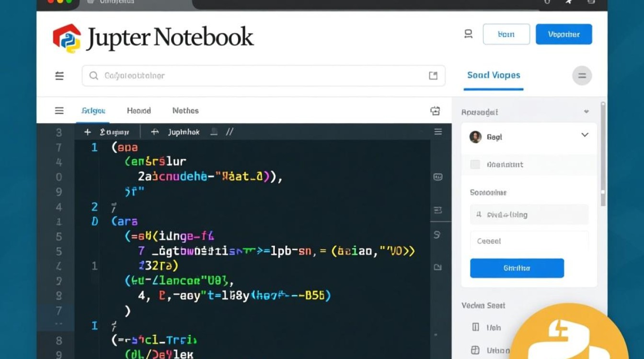Click the code line reading 732Ta)

[159, 265]
